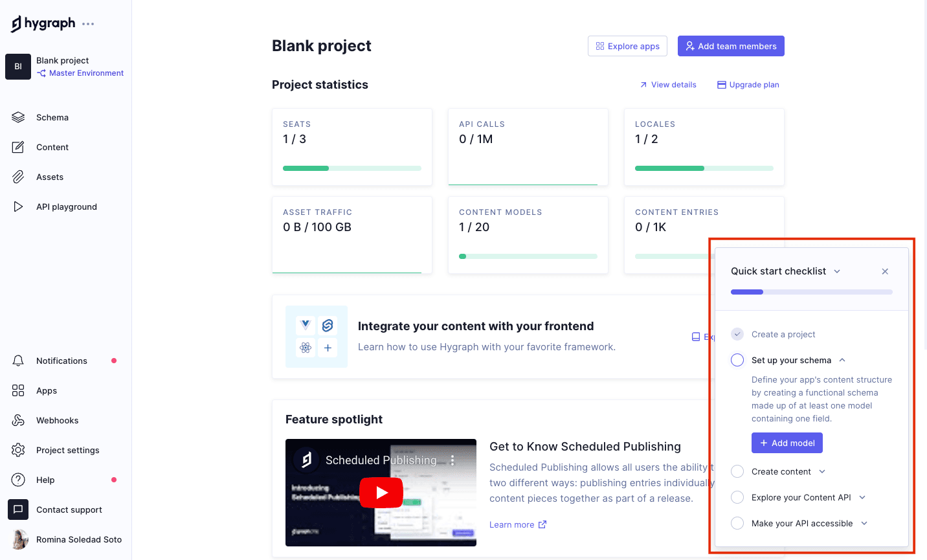Check off Explore your Content API

[737, 497]
